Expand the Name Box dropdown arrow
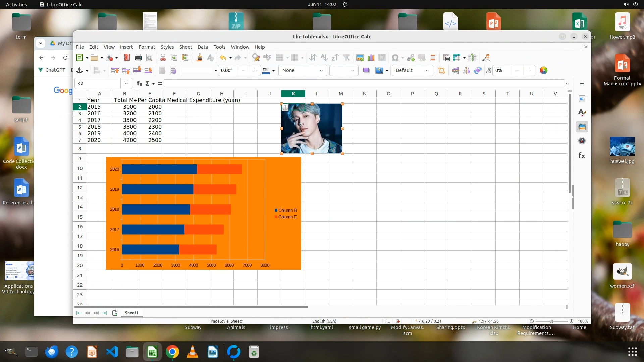The image size is (644, 362). click(x=126, y=83)
